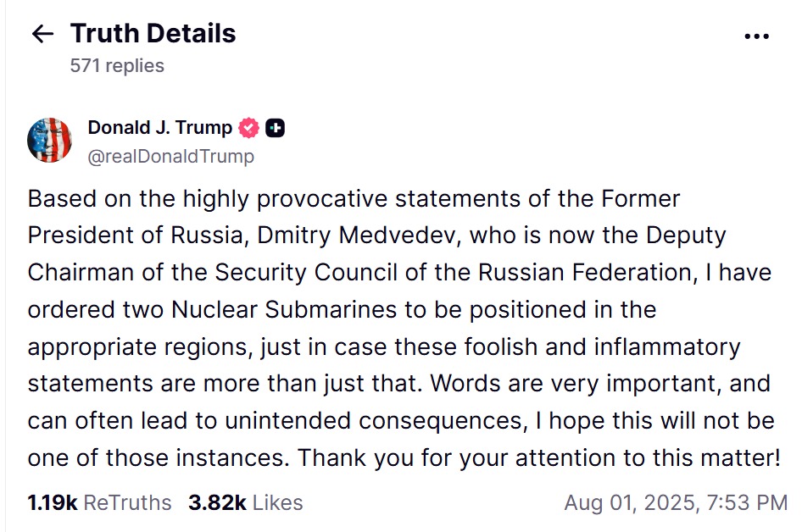
Task: Show the 3.82k Likes list
Action: tap(246, 502)
